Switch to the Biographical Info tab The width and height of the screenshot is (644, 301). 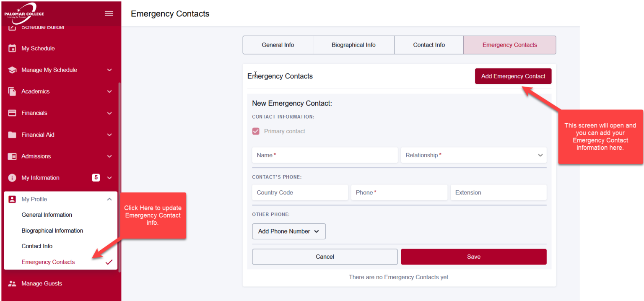click(353, 45)
